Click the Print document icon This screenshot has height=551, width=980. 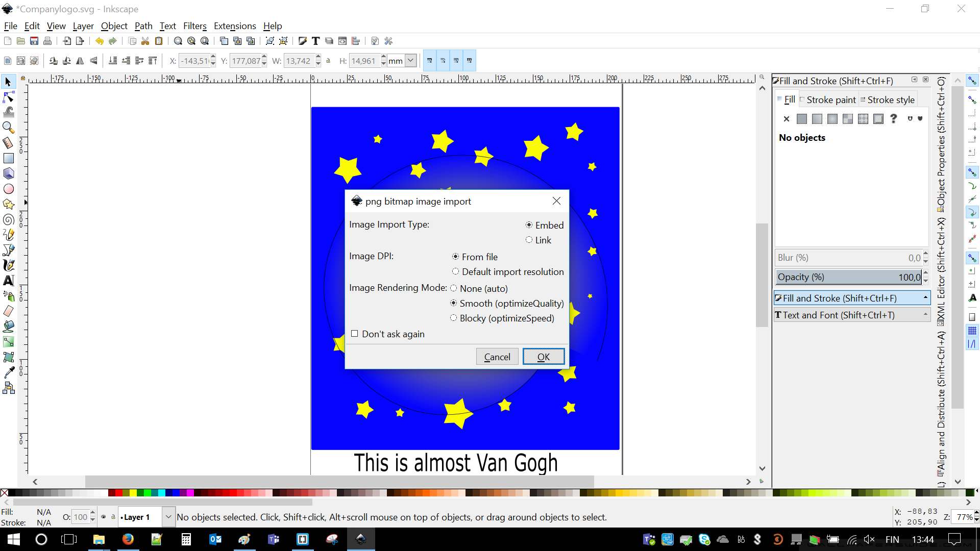[x=47, y=41]
